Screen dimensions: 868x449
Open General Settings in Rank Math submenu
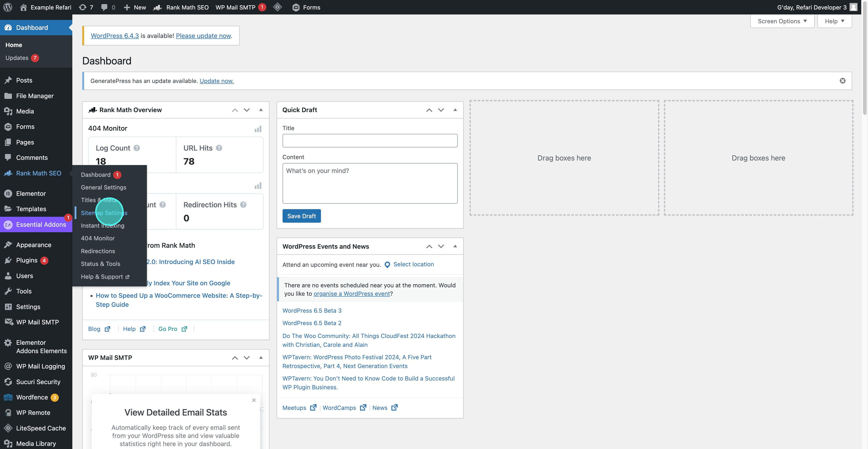pos(104,187)
